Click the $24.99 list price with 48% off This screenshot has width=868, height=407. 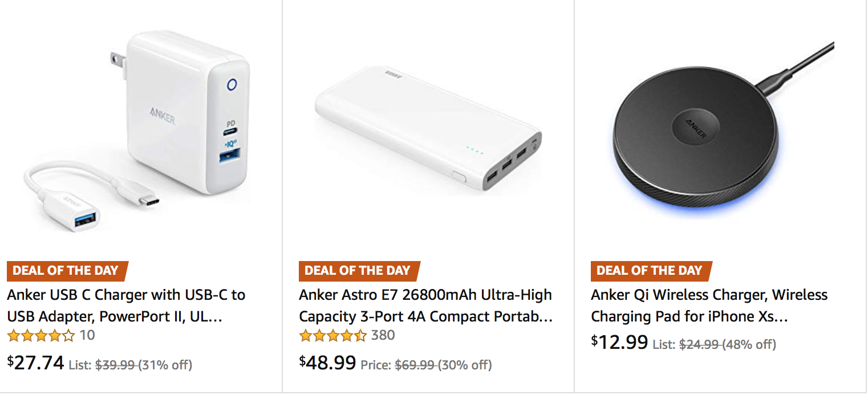coord(727,345)
